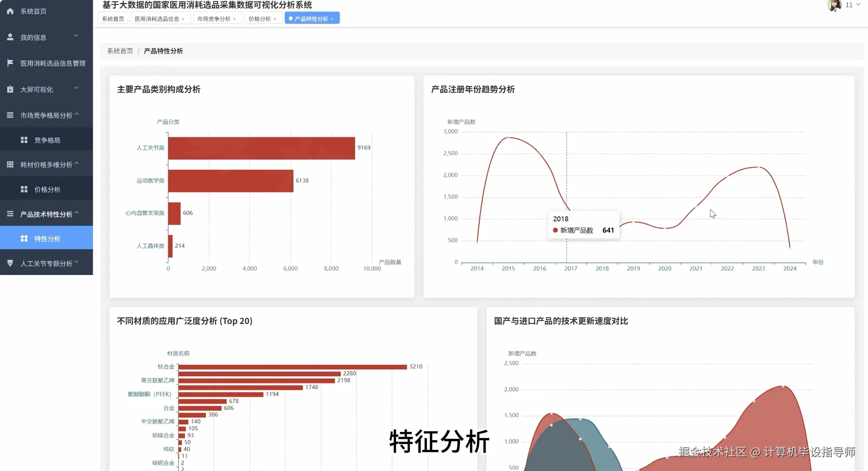Click the 钴铬合金 material label
The height and width of the screenshot is (471, 868).
(x=163, y=435)
